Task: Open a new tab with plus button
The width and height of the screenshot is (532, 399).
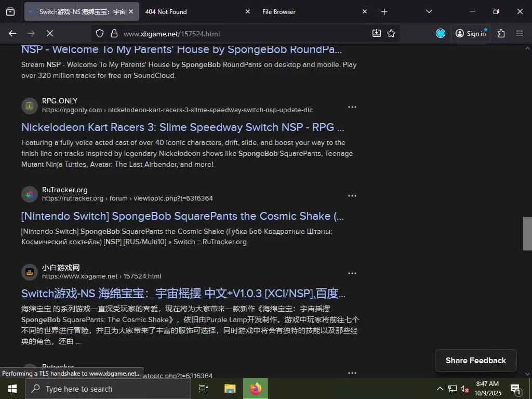Action: tap(384, 12)
